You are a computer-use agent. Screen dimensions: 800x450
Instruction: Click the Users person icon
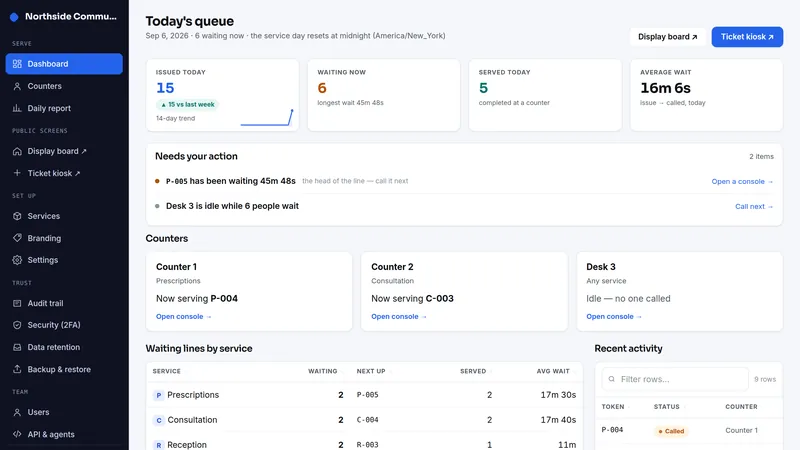point(17,412)
